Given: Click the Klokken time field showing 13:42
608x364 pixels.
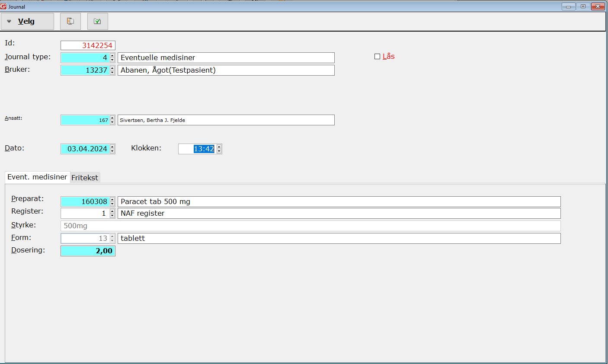Looking at the screenshot, I should [198, 149].
